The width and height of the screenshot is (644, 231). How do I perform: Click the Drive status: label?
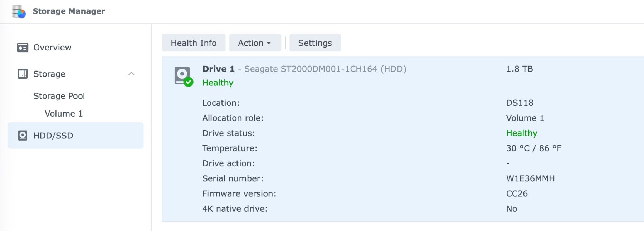[229, 133]
